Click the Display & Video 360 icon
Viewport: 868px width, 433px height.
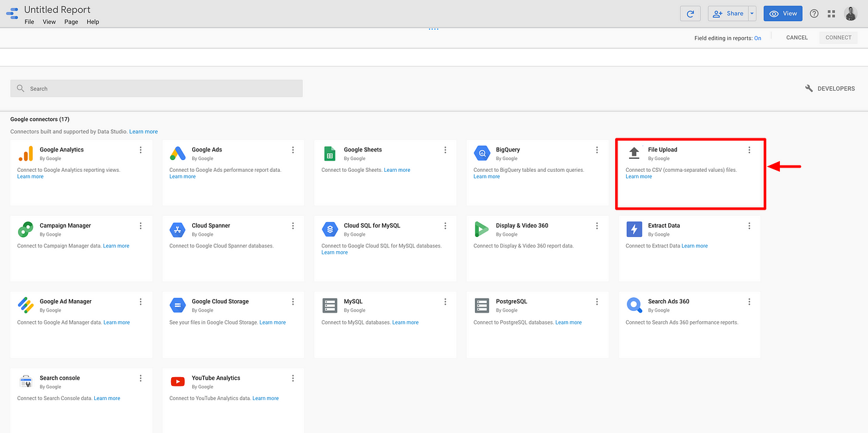coord(482,230)
